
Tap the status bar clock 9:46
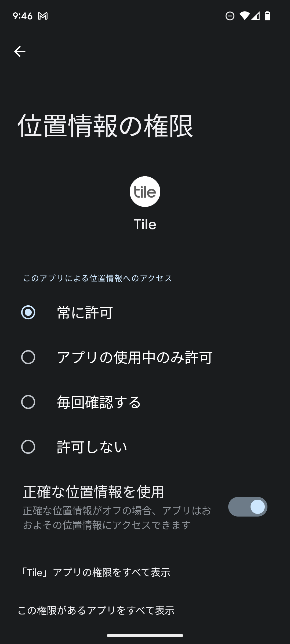coord(23,16)
